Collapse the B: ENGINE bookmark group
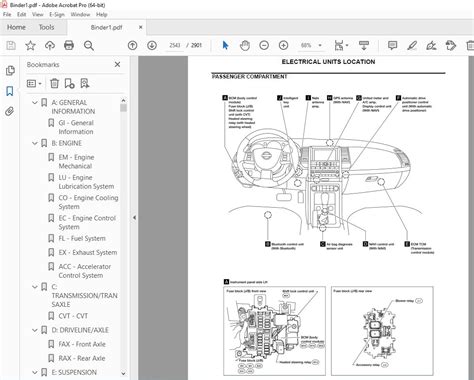The width and height of the screenshot is (474, 380). pyautogui.click(x=35, y=143)
